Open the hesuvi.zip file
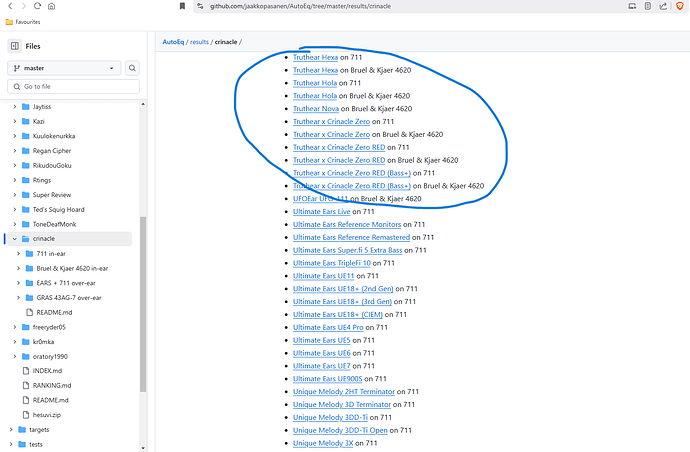The height and width of the screenshot is (452, 690). (47, 415)
